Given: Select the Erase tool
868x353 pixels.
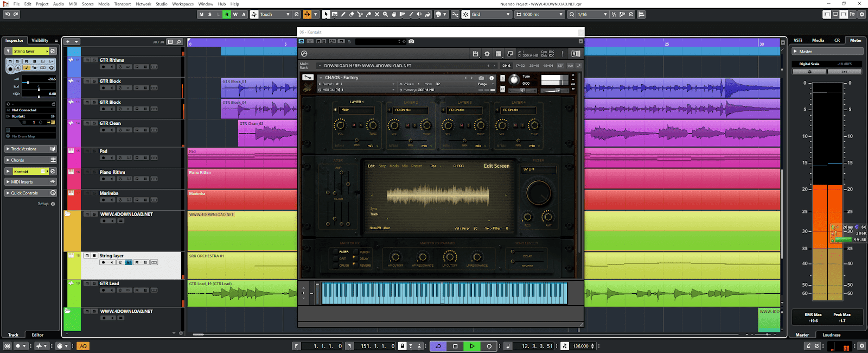Looking at the screenshot, I should 352,15.
